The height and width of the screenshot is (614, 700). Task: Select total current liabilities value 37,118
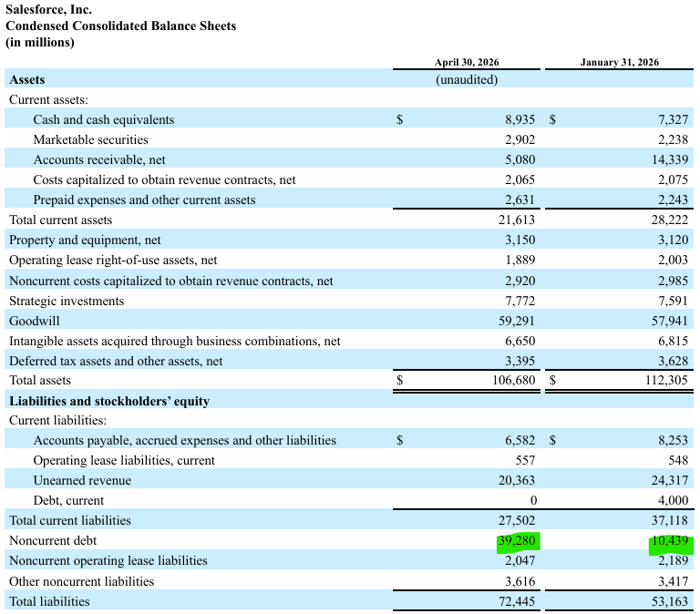pyautogui.click(x=670, y=521)
